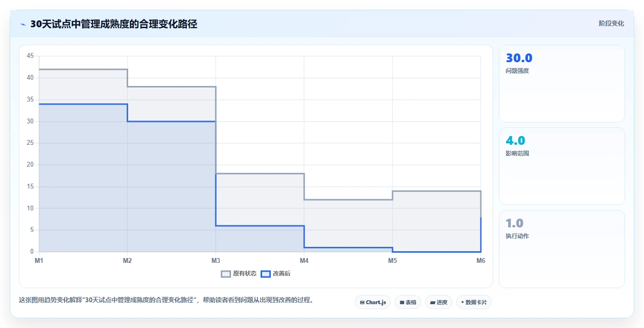Click the gray 原有状态 legend swatch
The height and width of the screenshot is (328, 644).
tap(226, 274)
